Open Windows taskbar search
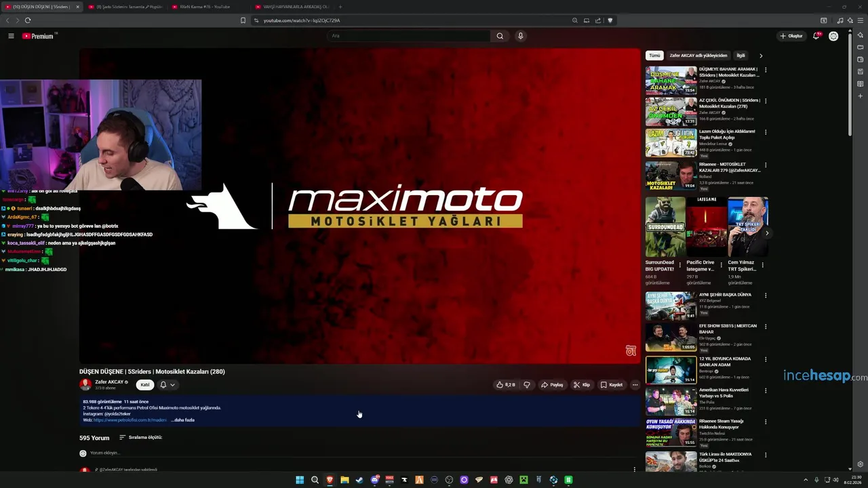The width and height of the screenshot is (868, 488). pyautogui.click(x=315, y=480)
